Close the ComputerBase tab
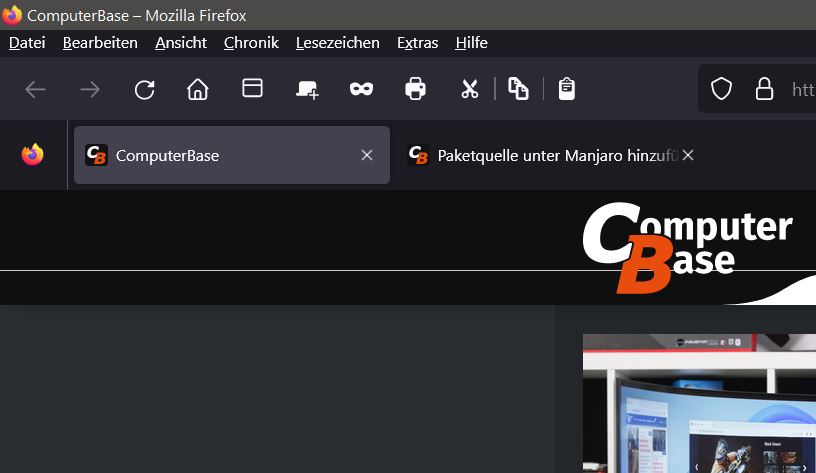This screenshot has width=816, height=473. (x=367, y=155)
